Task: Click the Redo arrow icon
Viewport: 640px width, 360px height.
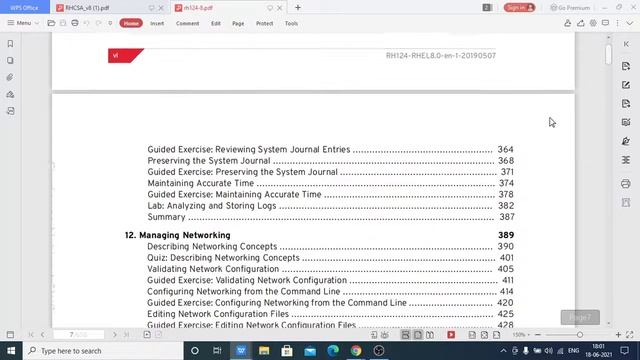Action: [x=98, y=23]
